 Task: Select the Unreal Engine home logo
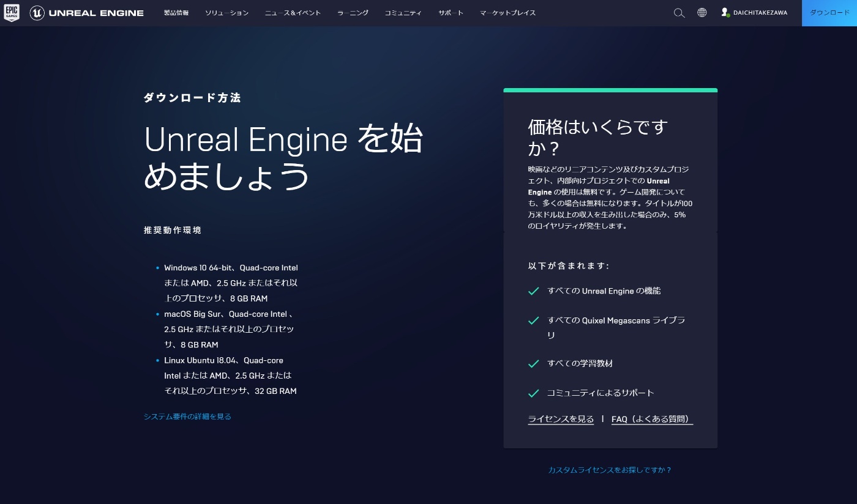tap(87, 12)
